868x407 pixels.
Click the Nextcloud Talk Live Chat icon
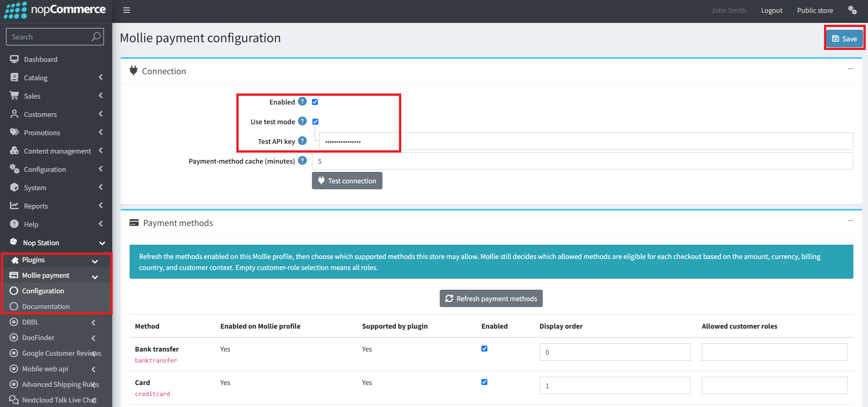(x=14, y=400)
